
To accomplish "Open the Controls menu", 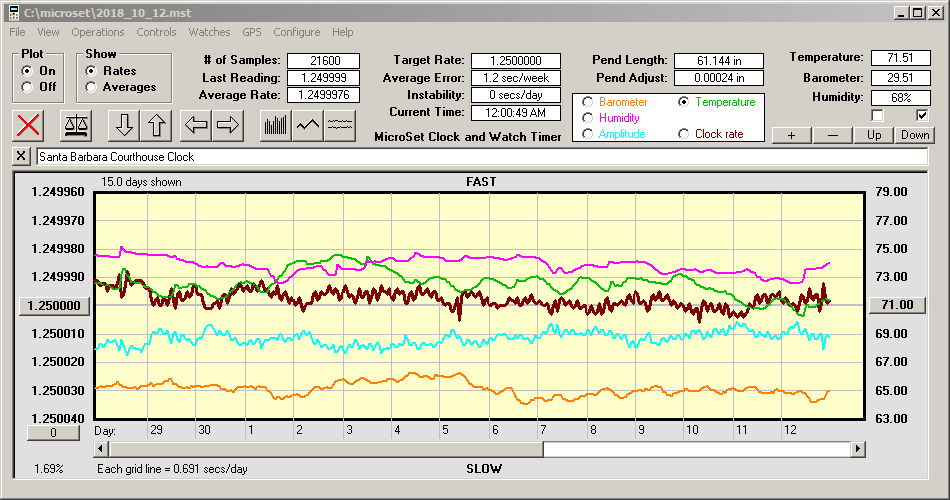I will coord(156,32).
